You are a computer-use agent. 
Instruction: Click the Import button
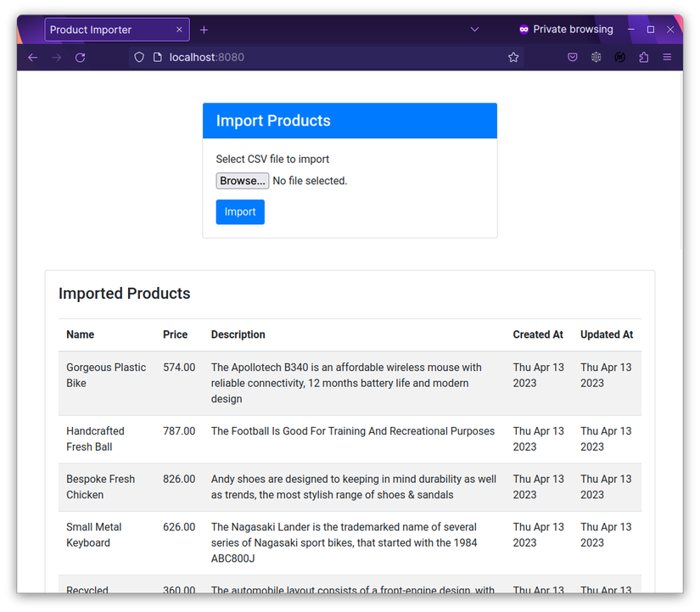(240, 211)
